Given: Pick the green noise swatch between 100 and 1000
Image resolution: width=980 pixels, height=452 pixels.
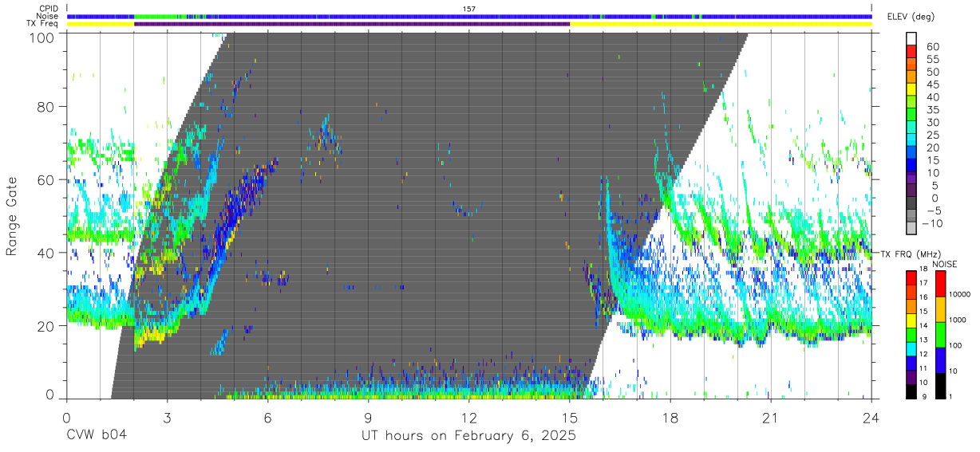Looking at the screenshot, I should (x=939, y=335).
